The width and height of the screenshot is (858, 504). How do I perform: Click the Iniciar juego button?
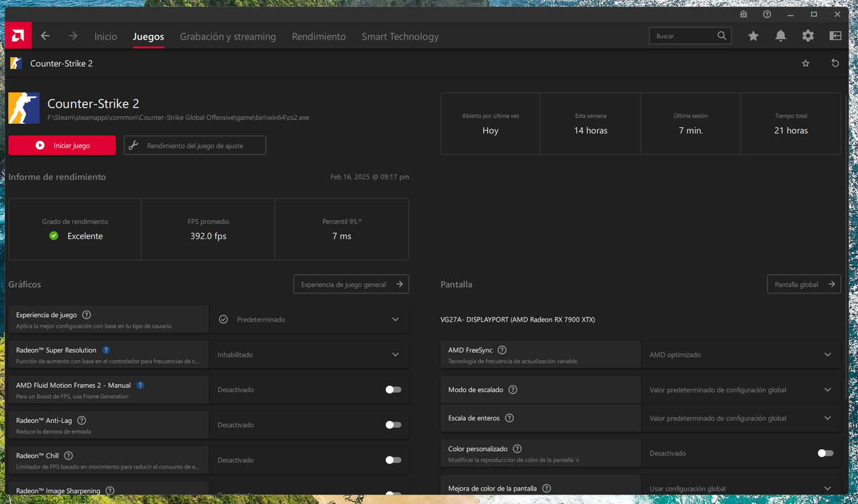click(x=62, y=145)
